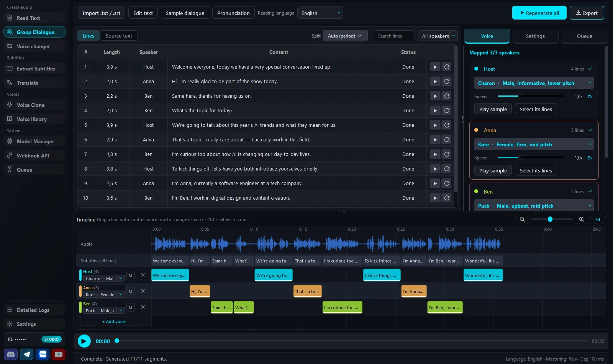This screenshot has height=364, width=613.
Task: Reset Anna speed to default
Action: tap(590, 158)
